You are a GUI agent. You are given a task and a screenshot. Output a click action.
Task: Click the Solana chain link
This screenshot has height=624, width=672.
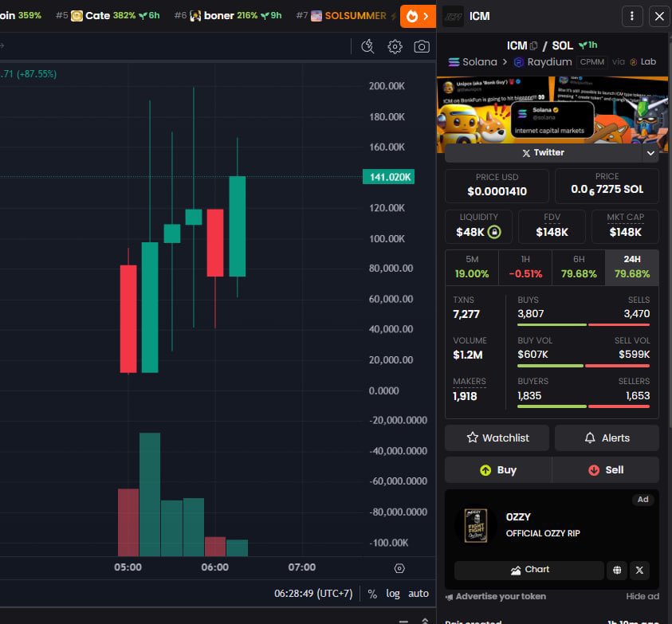click(x=473, y=61)
